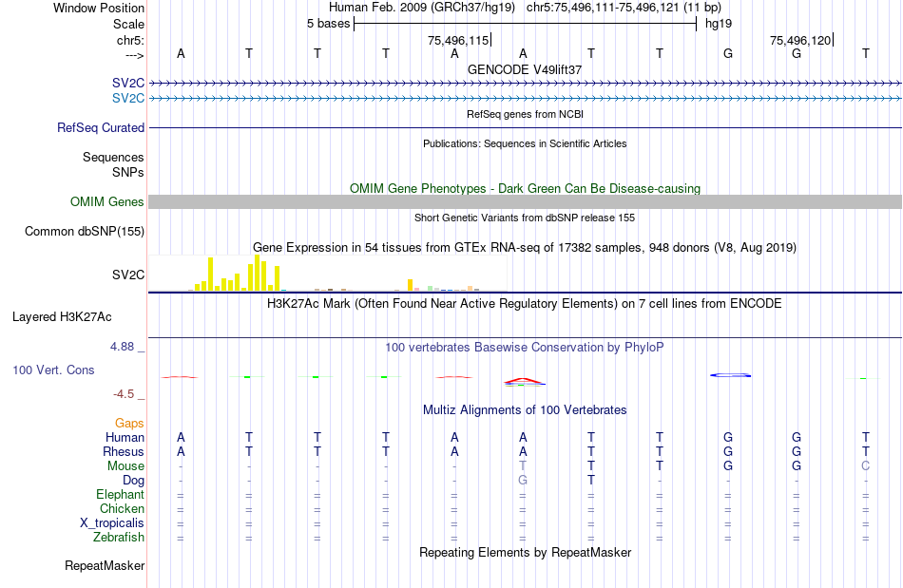Click the SV2C GTEx expression label
The image size is (903, 588).
pos(128,275)
